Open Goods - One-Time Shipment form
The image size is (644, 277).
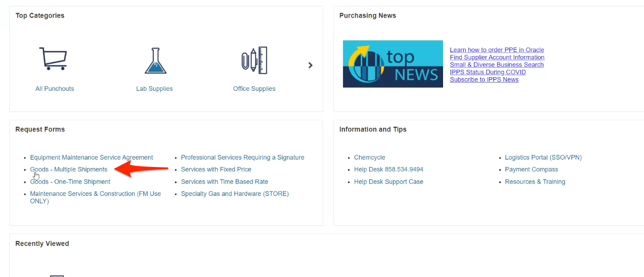[70, 182]
